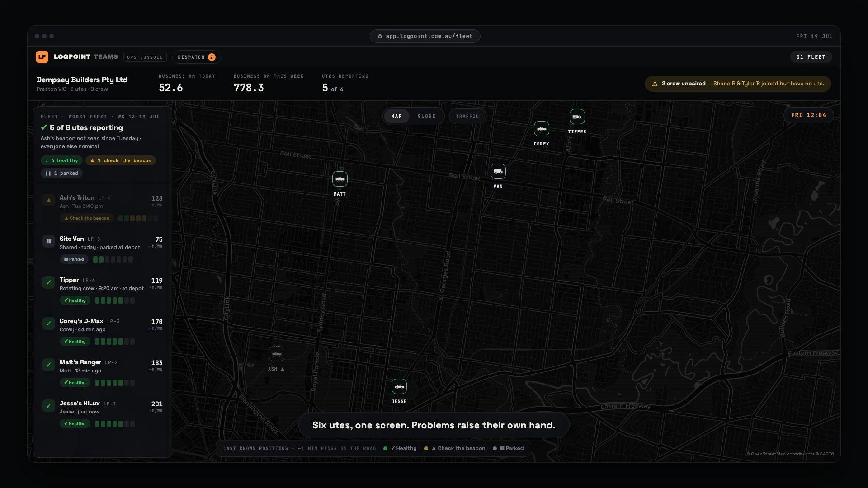Click the FRI 19 JUL date in title bar
The image size is (868, 488).
click(x=815, y=36)
